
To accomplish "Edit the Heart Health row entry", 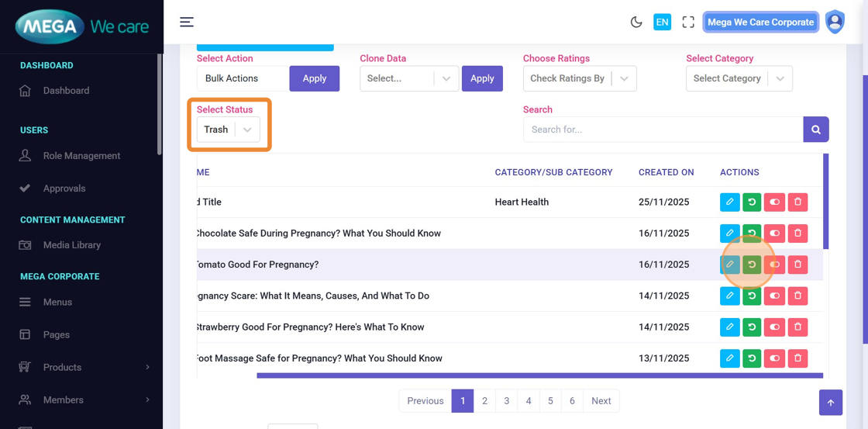I will tap(729, 202).
